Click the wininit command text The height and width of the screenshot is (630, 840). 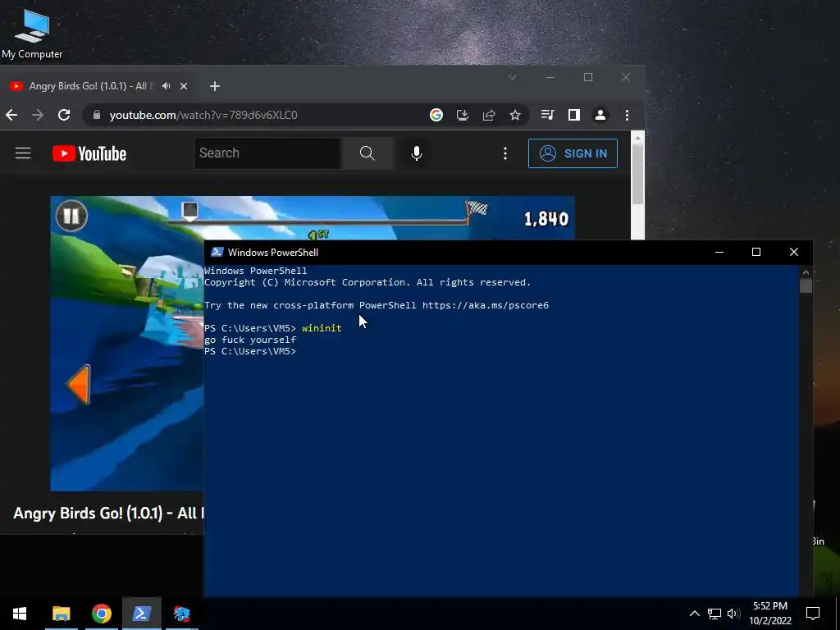point(322,328)
